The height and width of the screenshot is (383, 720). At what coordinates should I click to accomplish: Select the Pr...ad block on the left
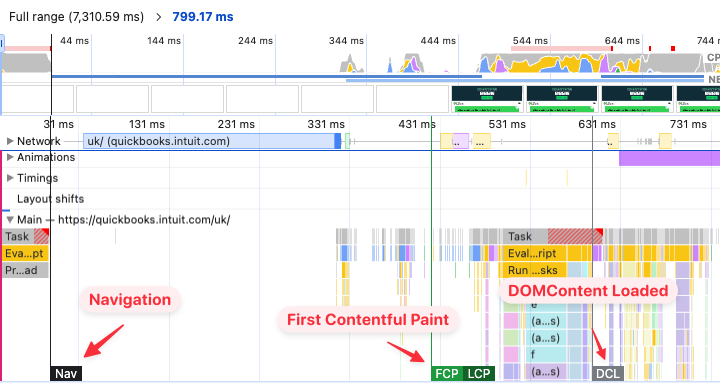[25, 270]
